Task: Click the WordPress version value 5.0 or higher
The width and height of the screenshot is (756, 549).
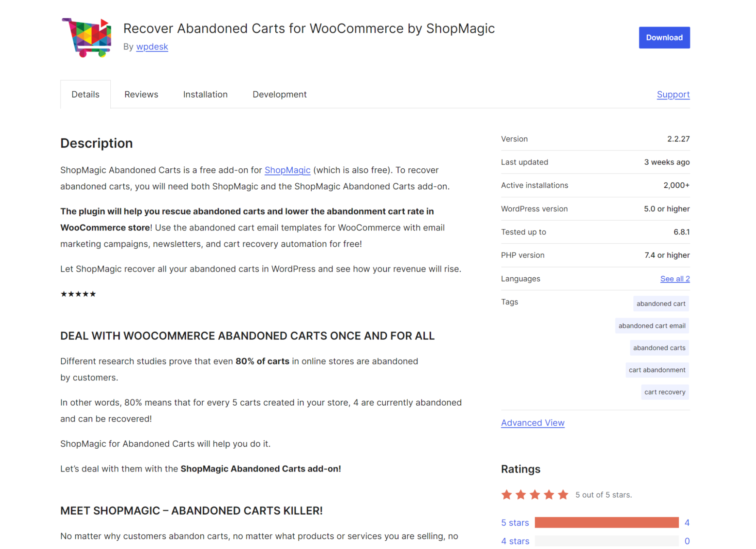Action: point(666,208)
